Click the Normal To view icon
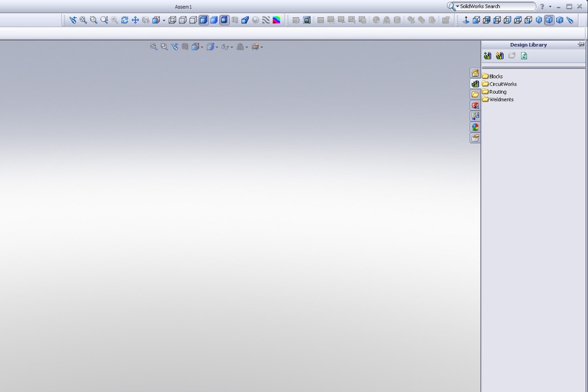This screenshot has height=392, width=588. point(466,20)
